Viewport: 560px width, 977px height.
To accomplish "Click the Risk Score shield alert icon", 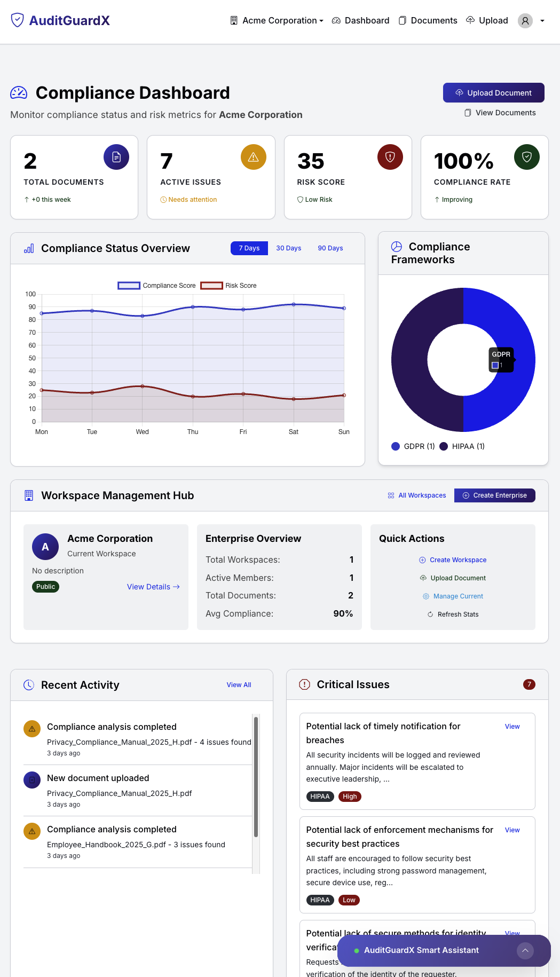I will pyautogui.click(x=390, y=157).
